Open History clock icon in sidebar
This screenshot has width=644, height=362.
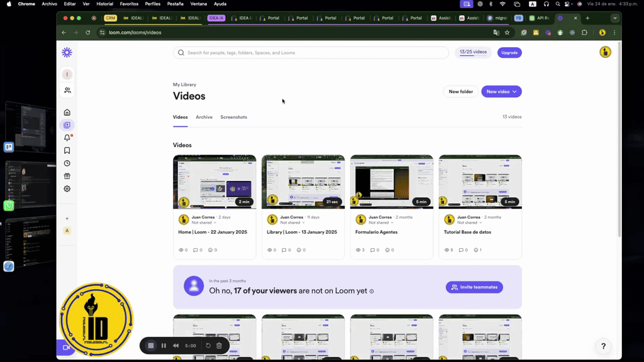point(67,163)
